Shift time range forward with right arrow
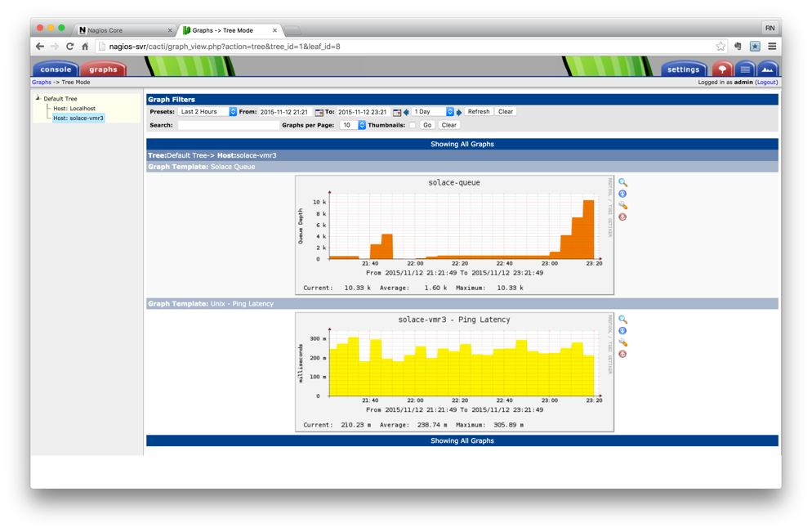This screenshot has width=812, height=532. pyautogui.click(x=459, y=112)
